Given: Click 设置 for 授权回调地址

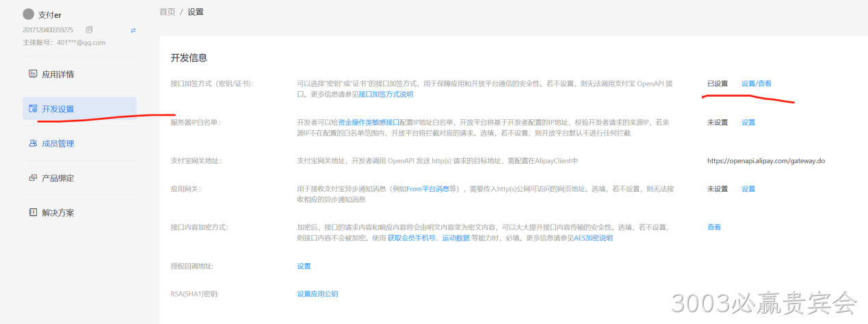Looking at the screenshot, I should tap(304, 266).
